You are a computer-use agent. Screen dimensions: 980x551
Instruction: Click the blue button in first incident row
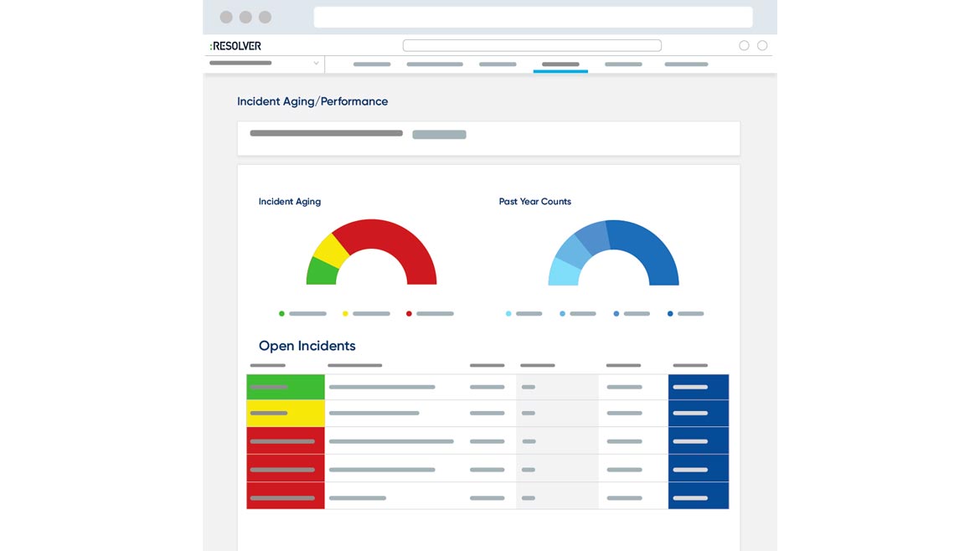[x=698, y=387]
